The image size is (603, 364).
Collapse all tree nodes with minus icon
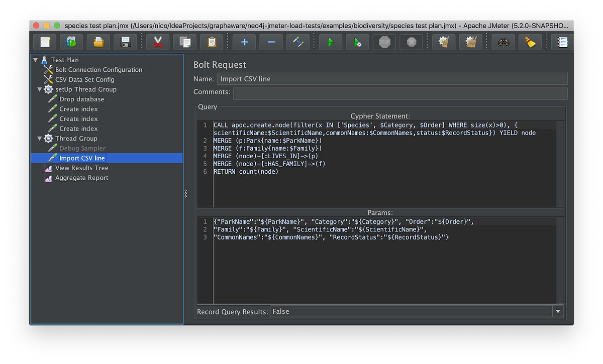click(271, 42)
